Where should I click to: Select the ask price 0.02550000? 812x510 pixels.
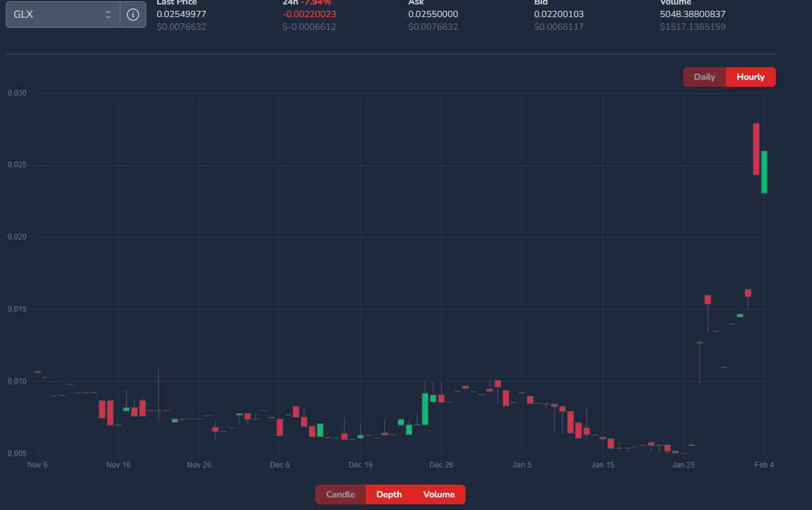[433, 14]
